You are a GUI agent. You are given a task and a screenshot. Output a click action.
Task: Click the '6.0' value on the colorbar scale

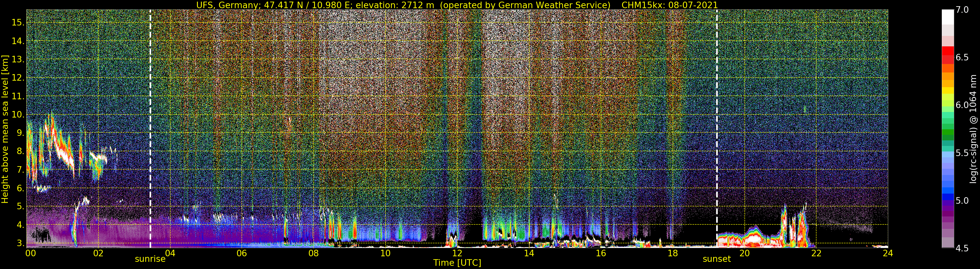(x=962, y=105)
